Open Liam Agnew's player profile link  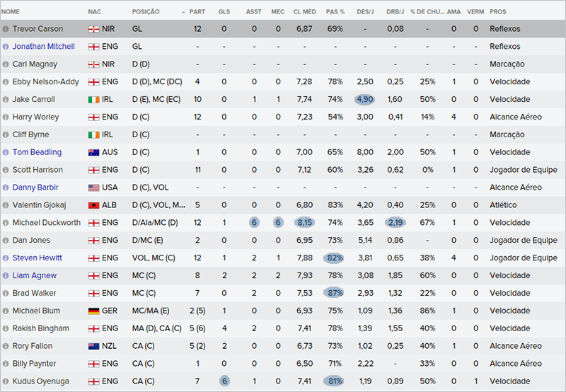coord(34,276)
